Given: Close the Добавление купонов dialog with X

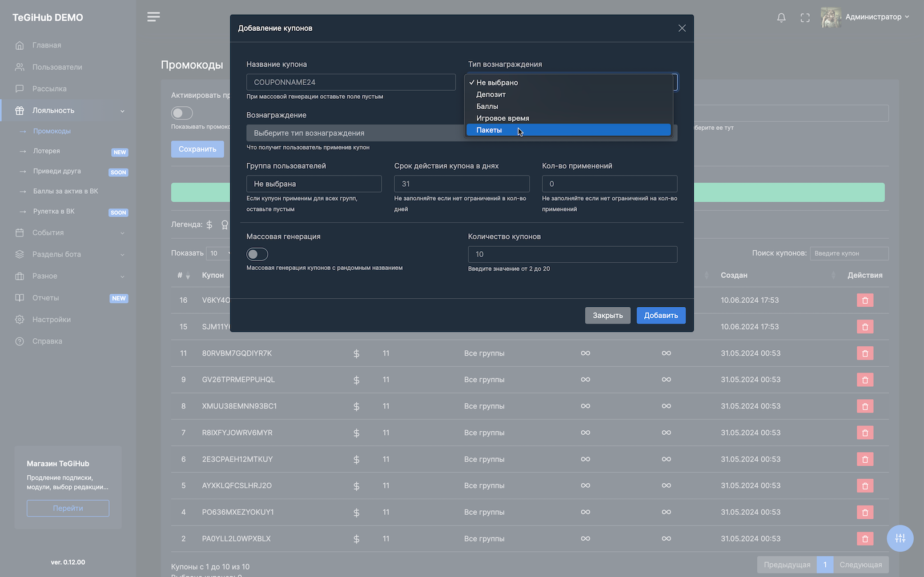Looking at the screenshot, I should coord(682,28).
